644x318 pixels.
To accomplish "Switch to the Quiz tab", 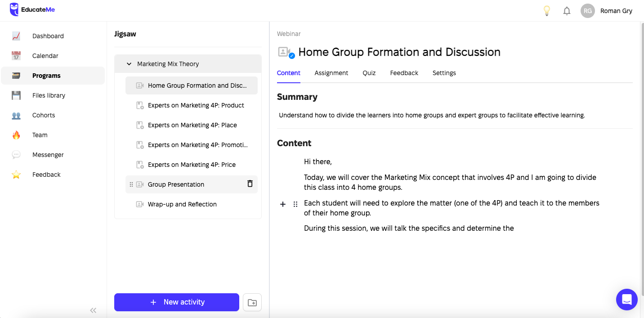I will click(369, 73).
